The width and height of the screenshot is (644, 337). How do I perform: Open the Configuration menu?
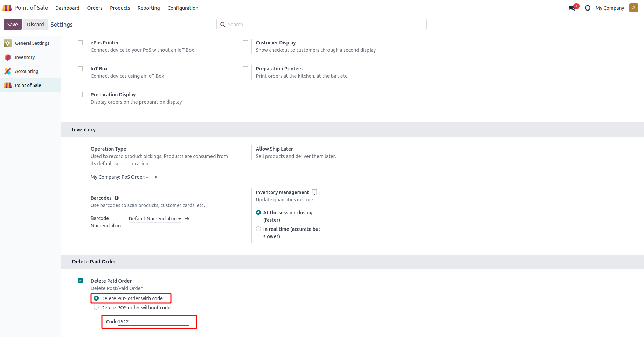(182, 8)
